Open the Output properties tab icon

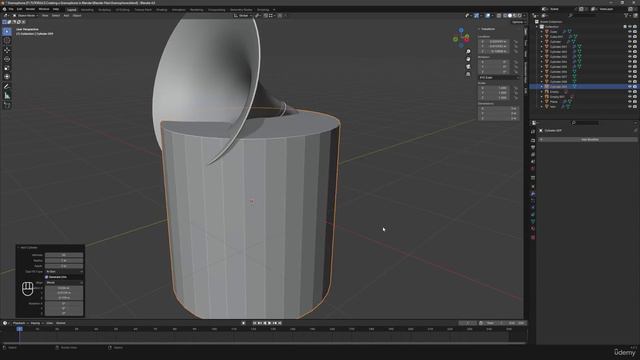533,147
